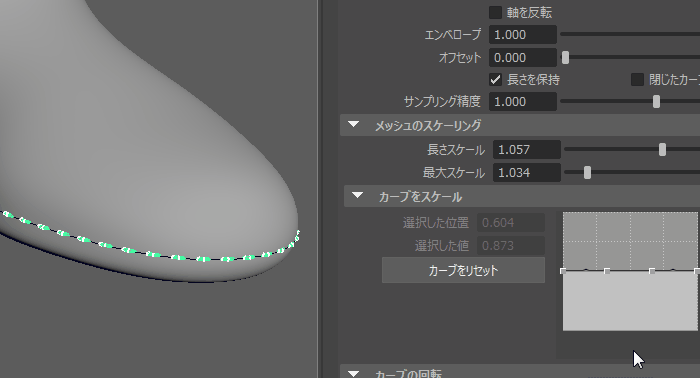
Task: Click the 長さスケール slider handle
Action: [x=662, y=150]
